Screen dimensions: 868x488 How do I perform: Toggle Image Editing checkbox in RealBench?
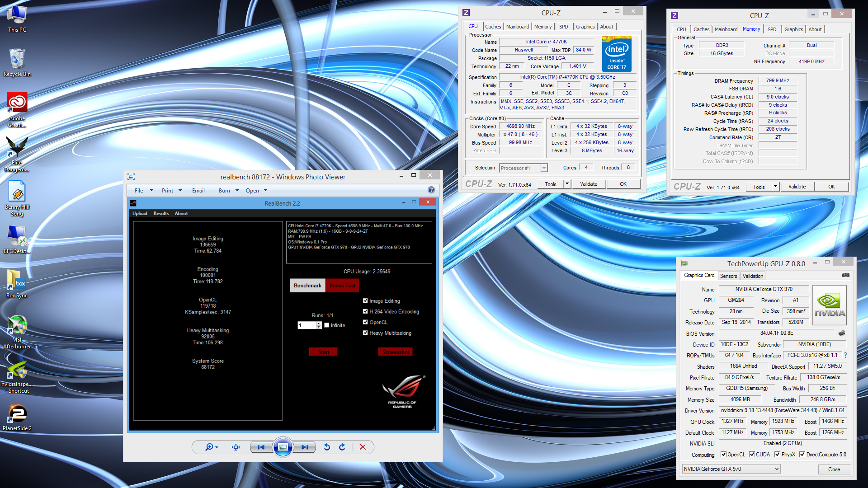point(365,300)
